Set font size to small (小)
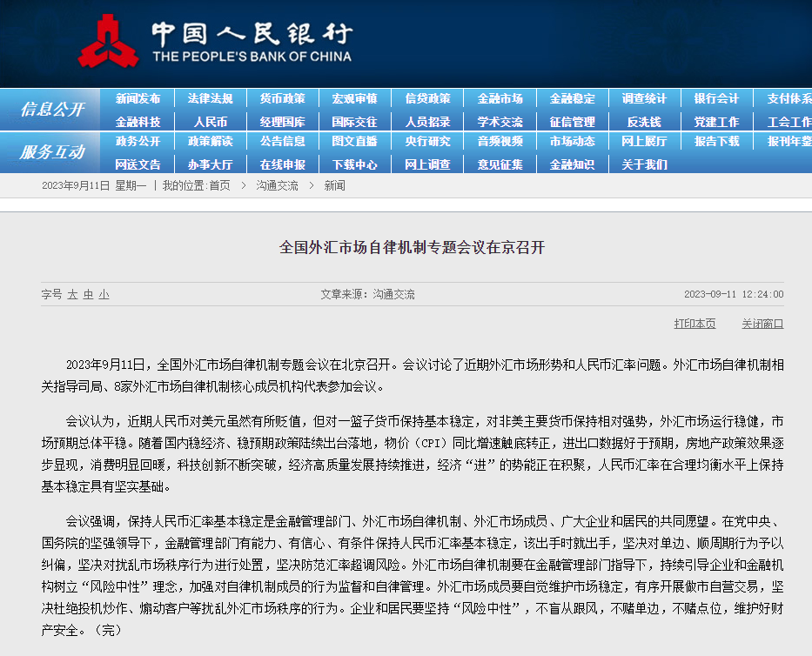Screen dimensions: 812x656 104,294
